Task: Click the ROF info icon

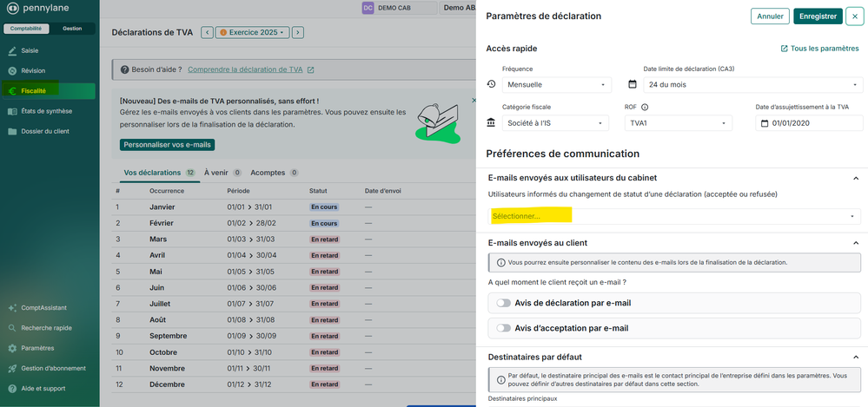Action: click(645, 107)
